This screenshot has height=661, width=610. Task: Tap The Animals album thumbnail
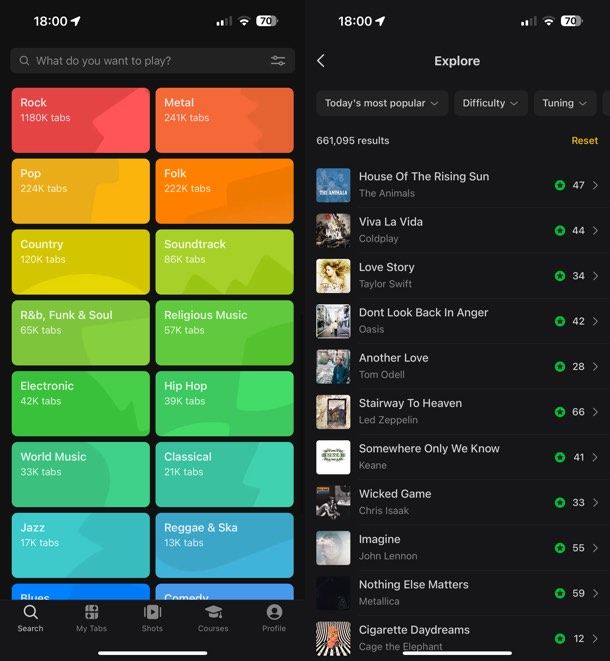point(333,185)
